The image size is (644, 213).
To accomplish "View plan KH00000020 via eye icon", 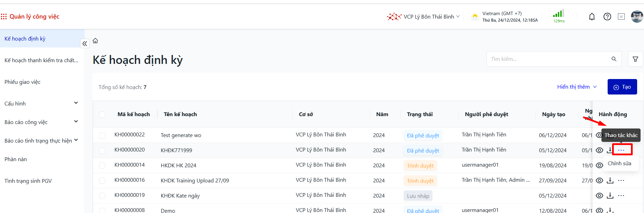I will 599,150.
